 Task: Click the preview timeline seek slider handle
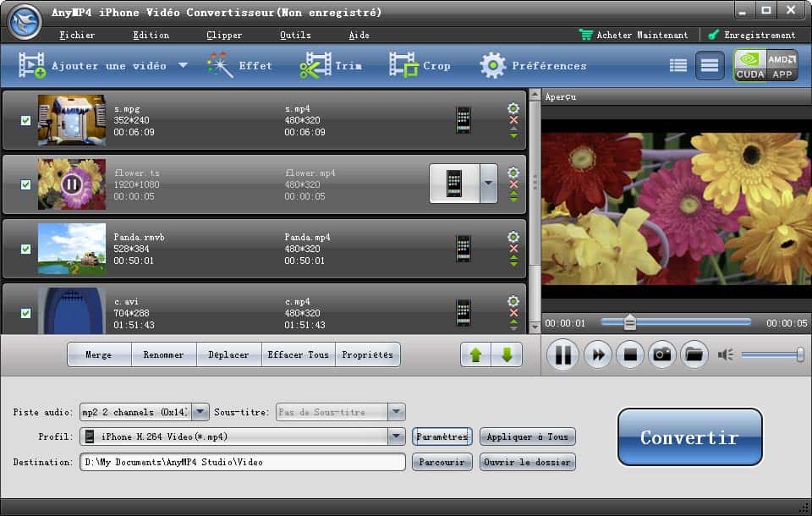click(x=629, y=322)
